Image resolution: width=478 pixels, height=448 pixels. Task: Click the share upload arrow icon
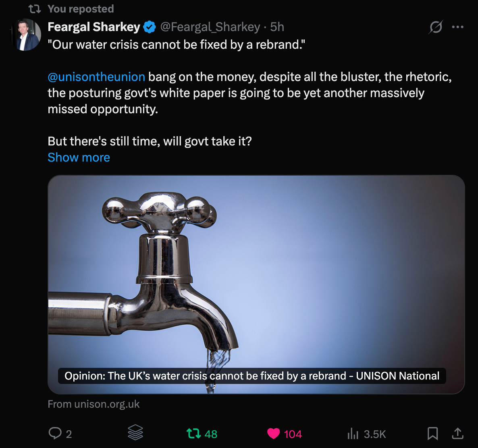click(x=457, y=433)
